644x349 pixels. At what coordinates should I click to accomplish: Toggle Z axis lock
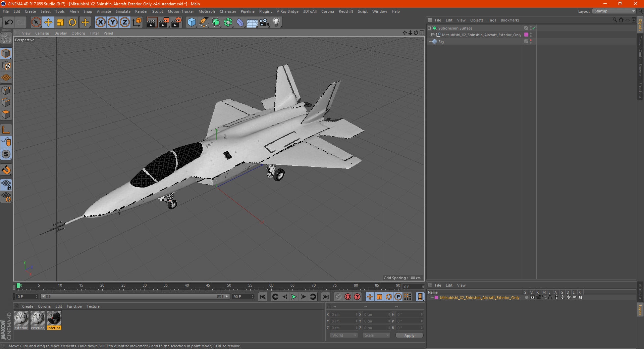125,22
